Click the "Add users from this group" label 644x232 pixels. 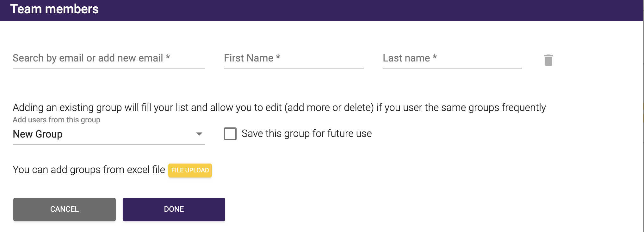click(56, 120)
